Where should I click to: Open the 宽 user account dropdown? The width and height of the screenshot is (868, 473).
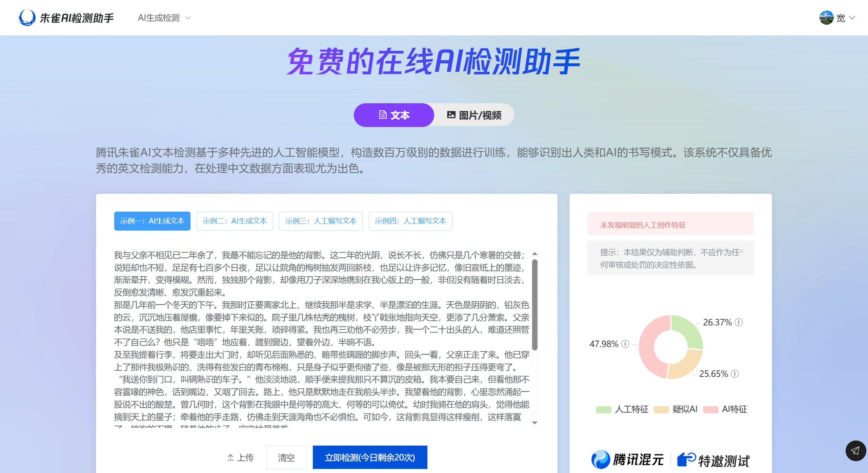point(845,18)
